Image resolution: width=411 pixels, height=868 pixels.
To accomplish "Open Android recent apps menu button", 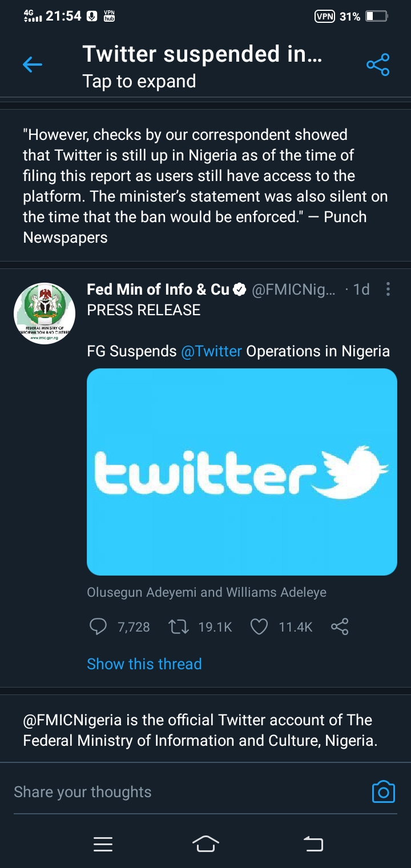I will pyautogui.click(x=103, y=844).
